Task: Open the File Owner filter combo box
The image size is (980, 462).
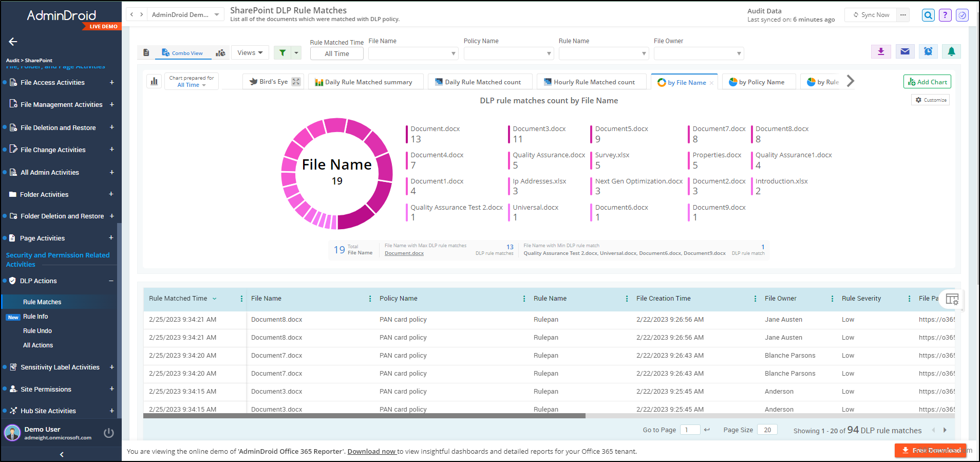Action: (699, 53)
